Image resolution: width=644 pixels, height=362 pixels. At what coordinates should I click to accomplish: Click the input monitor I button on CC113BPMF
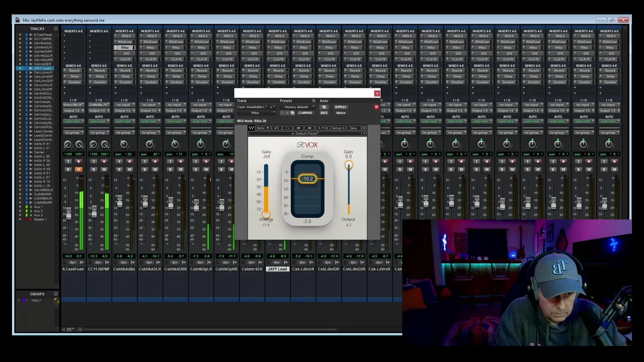(x=94, y=161)
